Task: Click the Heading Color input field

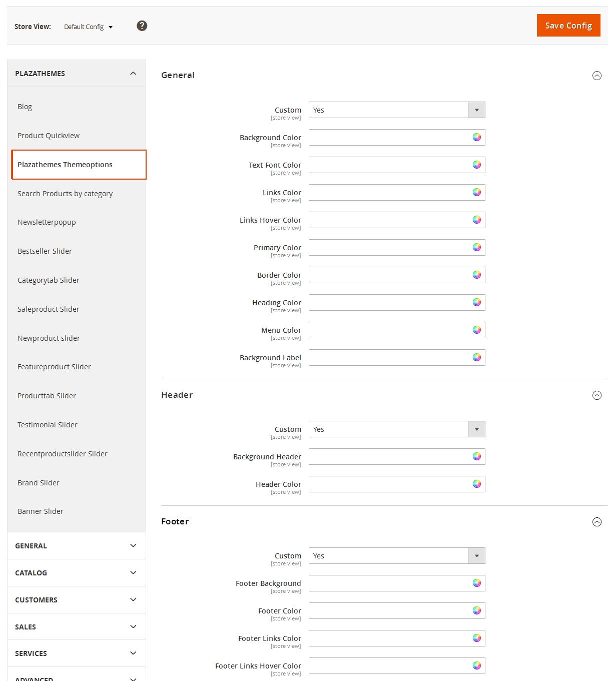Action: pyautogui.click(x=390, y=302)
